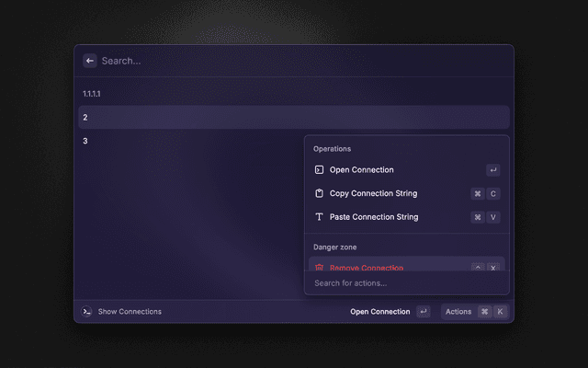Click the Show Connections terminal icon in footer

click(86, 312)
